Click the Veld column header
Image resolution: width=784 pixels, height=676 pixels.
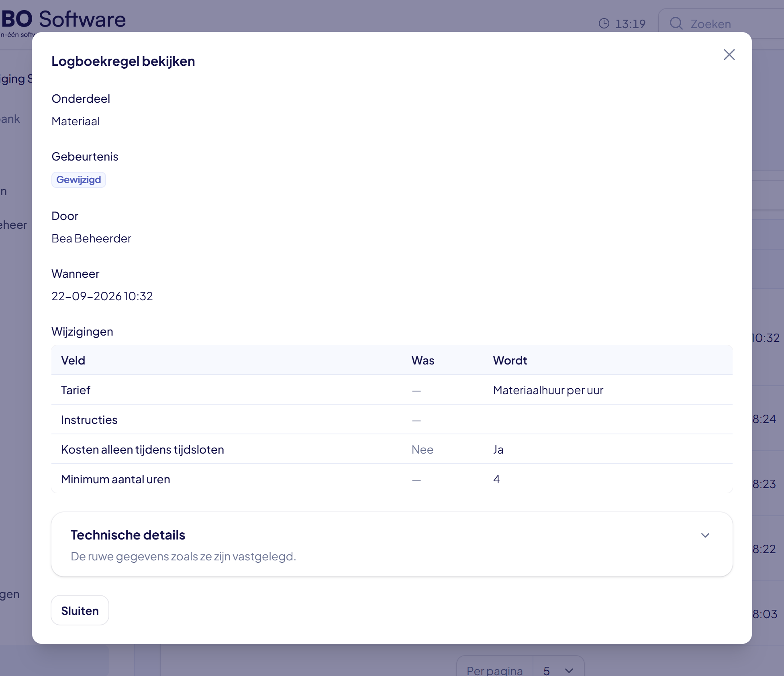[x=73, y=360]
